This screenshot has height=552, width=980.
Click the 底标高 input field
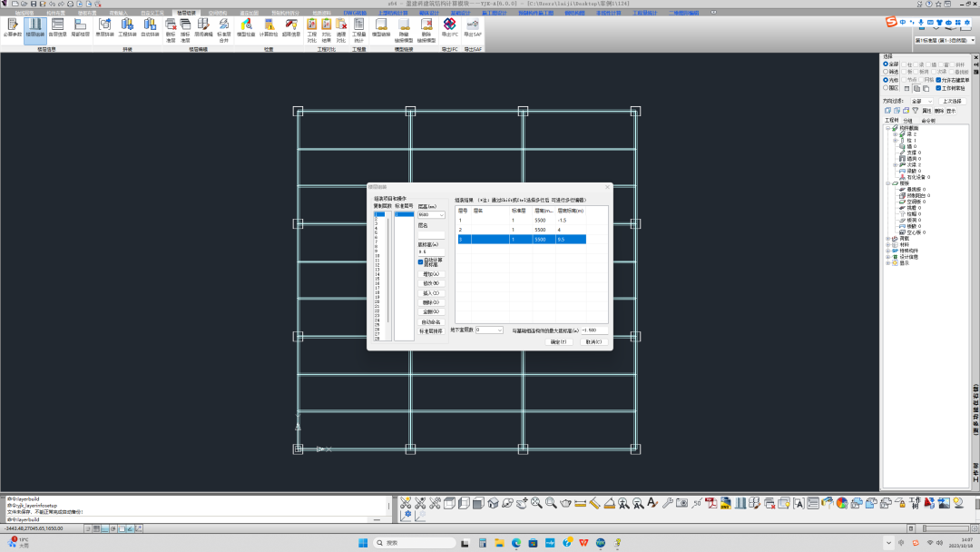point(431,251)
